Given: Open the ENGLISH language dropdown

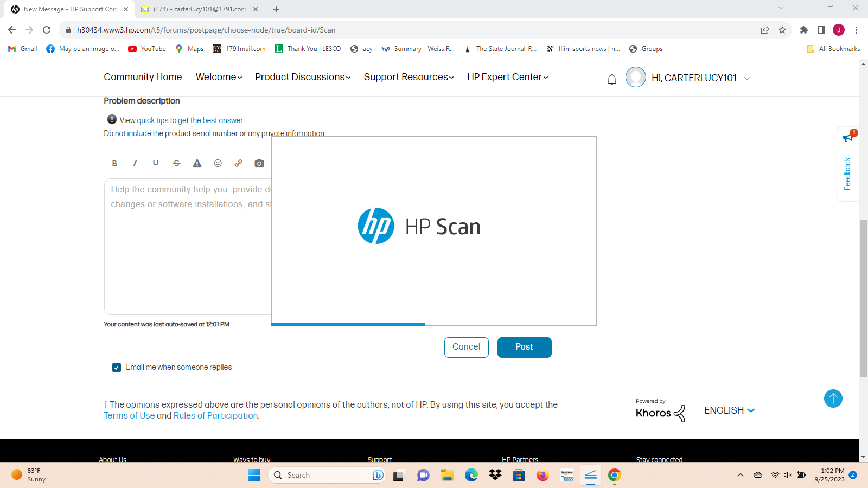Looking at the screenshot, I should (729, 410).
